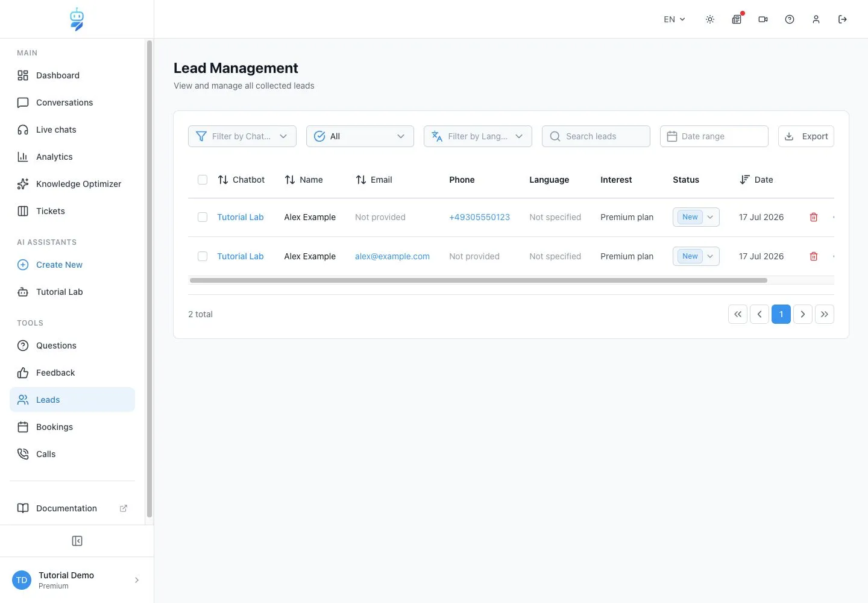This screenshot has height=603, width=868.
Task: Go to previous page arrow
Action: (759, 314)
